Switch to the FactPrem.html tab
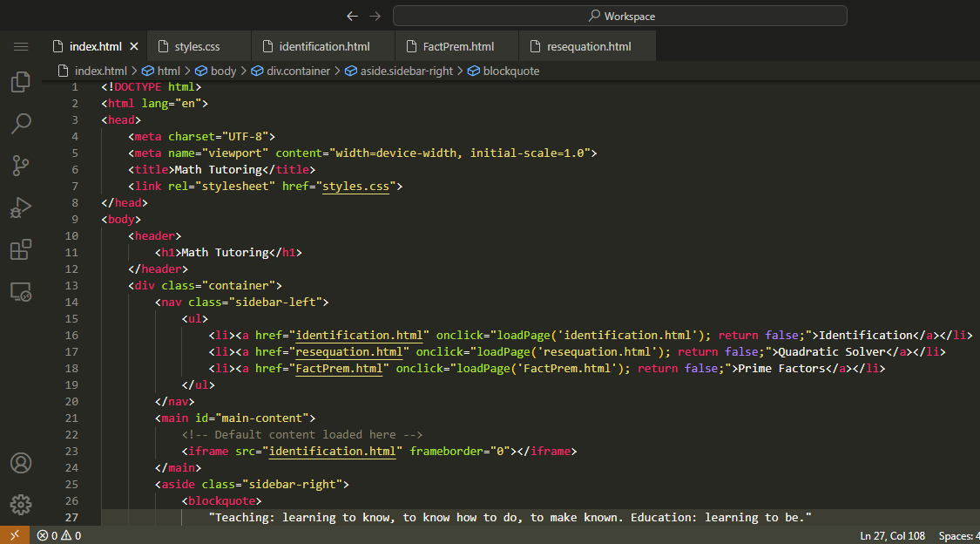The width and height of the screenshot is (980, 544). coord(458,46)
